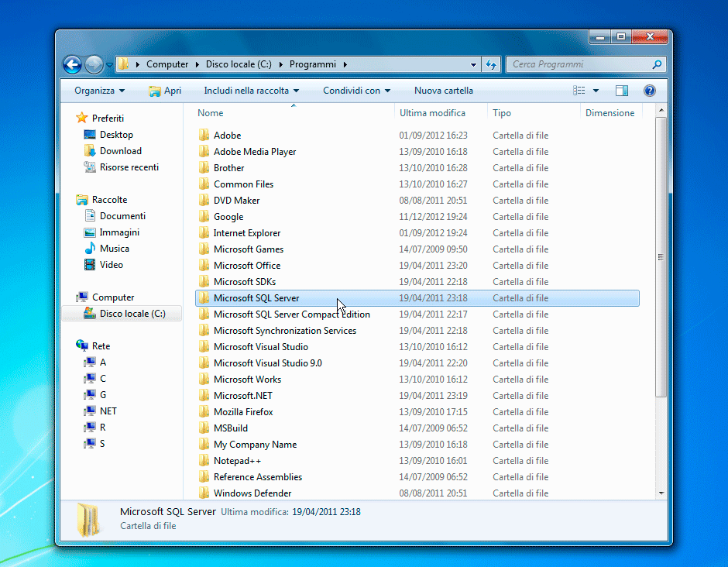Click the Forward navigation arrow
The width and height of the screenshot is (728, 567).
click(x=94, y=64)
